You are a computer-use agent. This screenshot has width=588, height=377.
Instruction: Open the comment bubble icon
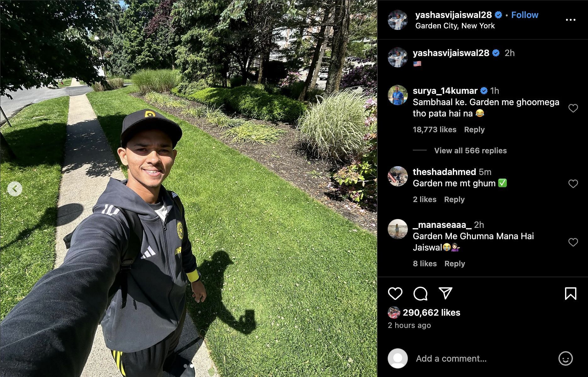click(420, 293)
